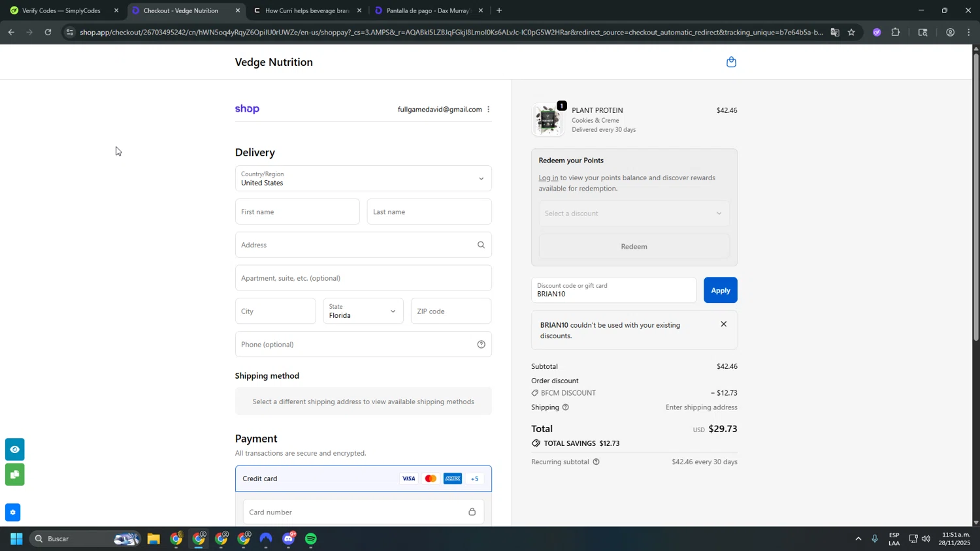
Task: Focus the City field
Action: [275, 311]
